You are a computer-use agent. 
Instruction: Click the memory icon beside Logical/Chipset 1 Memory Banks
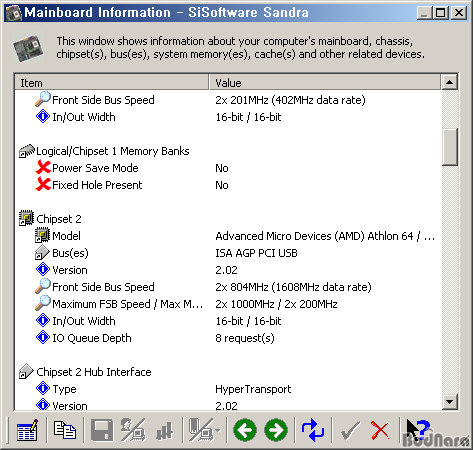(27, 151)
